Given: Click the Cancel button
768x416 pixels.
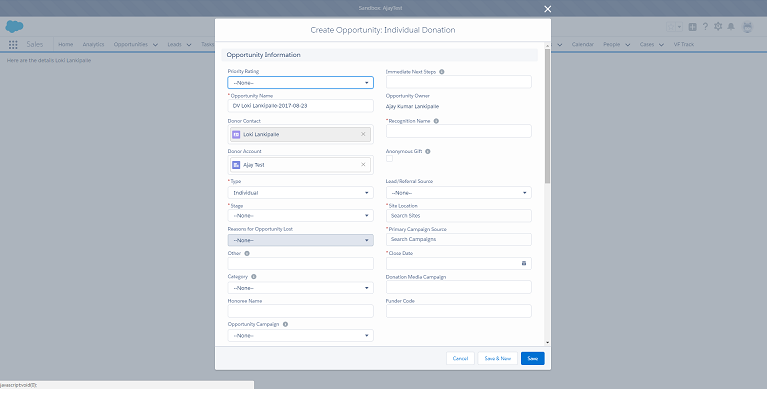Looking at the screenshot, I should 460,359.
